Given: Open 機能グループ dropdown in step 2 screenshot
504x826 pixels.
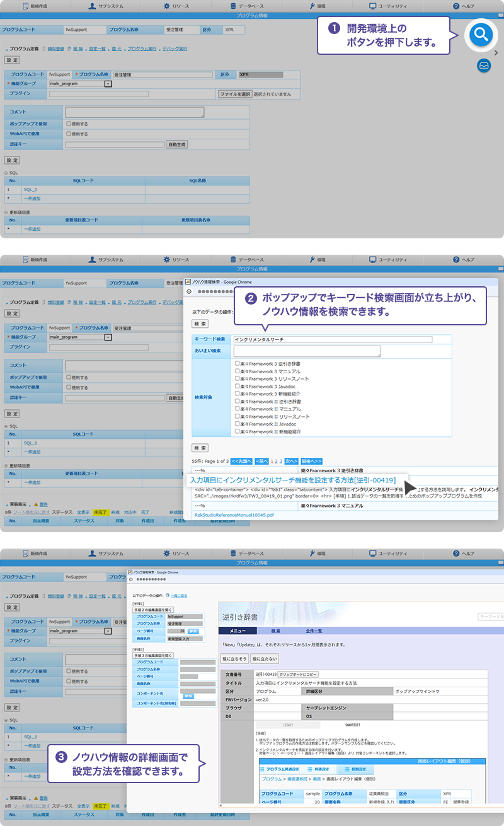Looking at the screenshot, I should pos(108,337).
